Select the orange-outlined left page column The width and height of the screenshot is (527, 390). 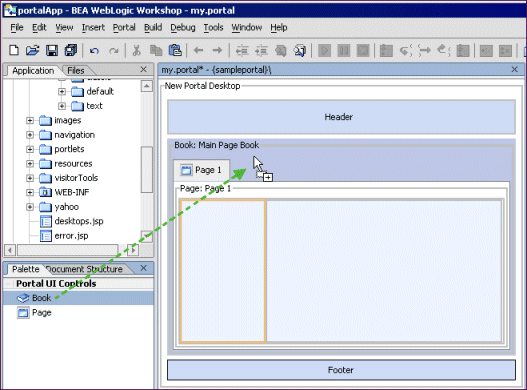click(223, 271)
